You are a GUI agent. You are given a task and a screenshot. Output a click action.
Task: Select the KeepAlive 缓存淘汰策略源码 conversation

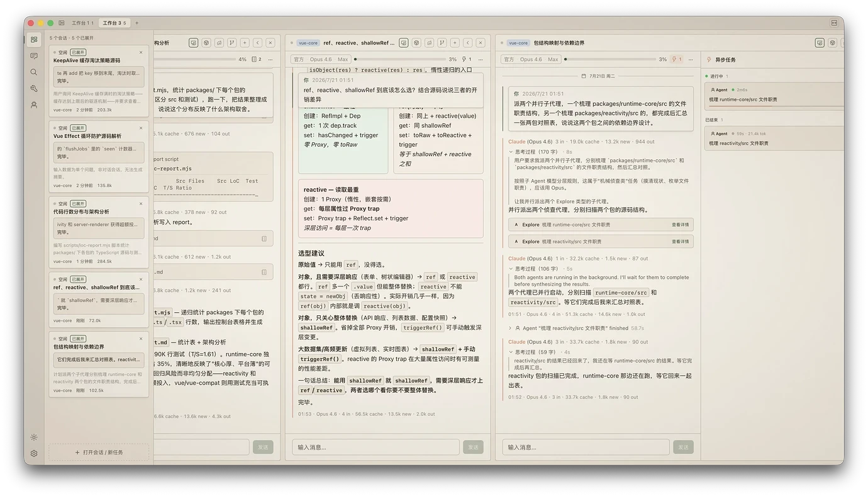99,81
